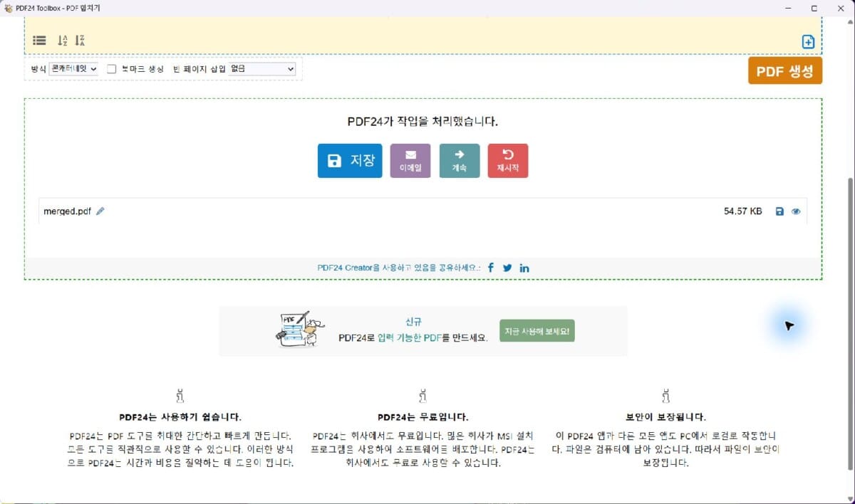Minimize the PDF24 Toolbox window
This screenshot has height=504, width=855.
point(789,9)
